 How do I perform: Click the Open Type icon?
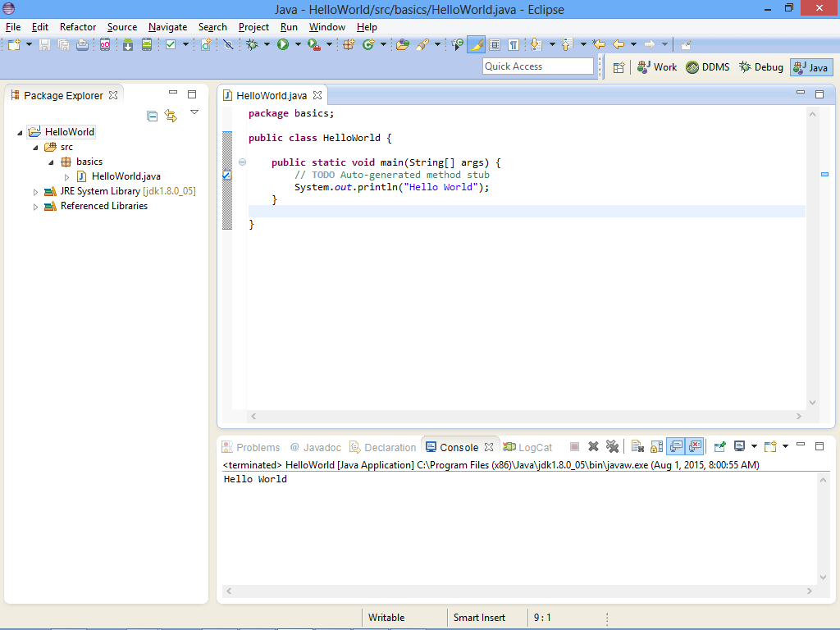coord(402,45)
